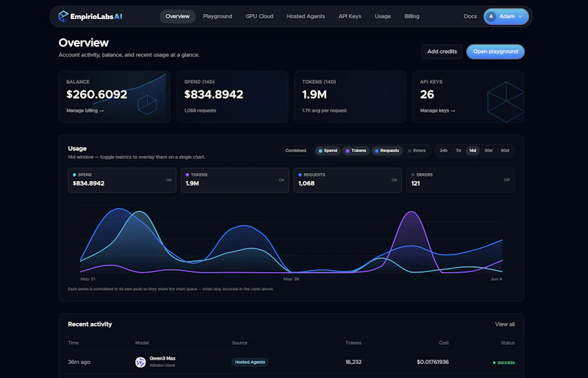Click the Status column header
Screen dimensions: 588x378
point(508,343)
